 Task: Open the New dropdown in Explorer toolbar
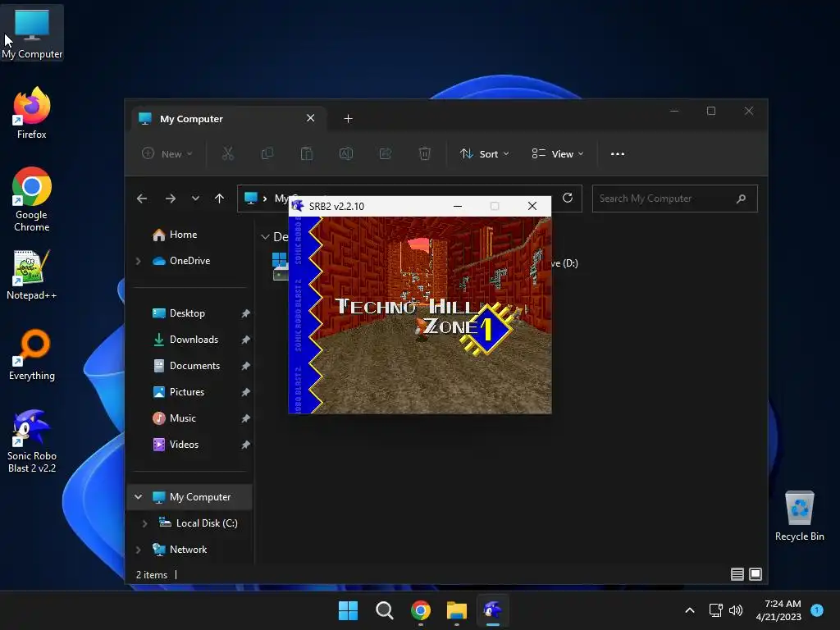(x=167, y=153)
